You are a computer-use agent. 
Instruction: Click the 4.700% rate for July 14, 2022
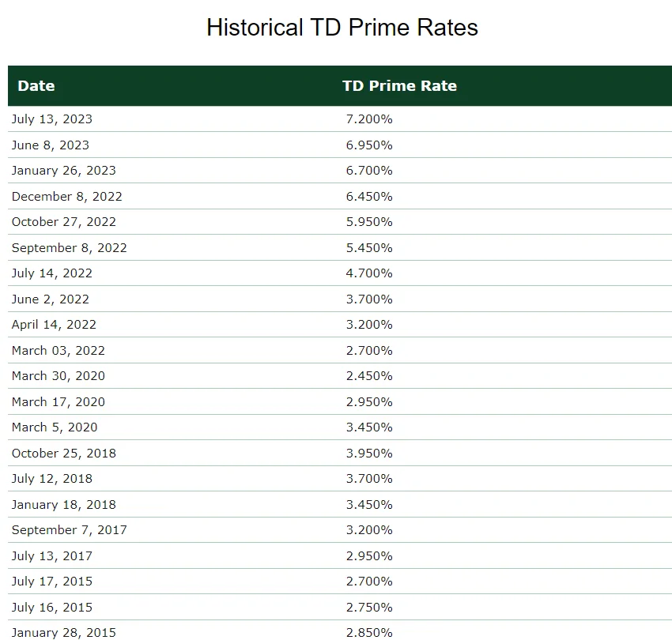(369, 273)
